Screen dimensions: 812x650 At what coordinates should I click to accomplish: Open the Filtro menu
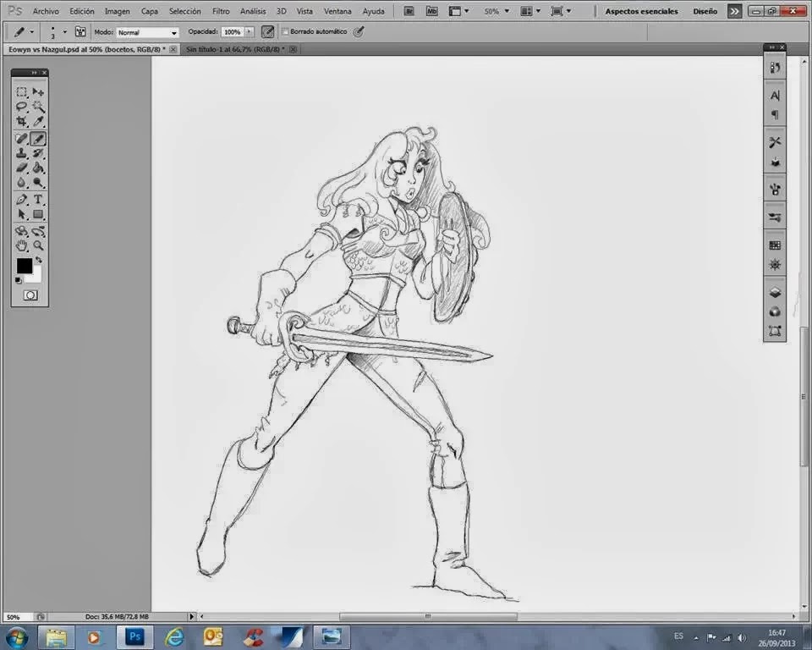pos(221,11)
